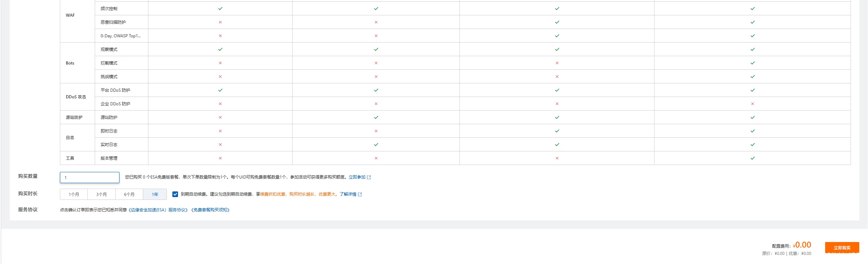Select the 3个月 purchase duration

[101, 194]
